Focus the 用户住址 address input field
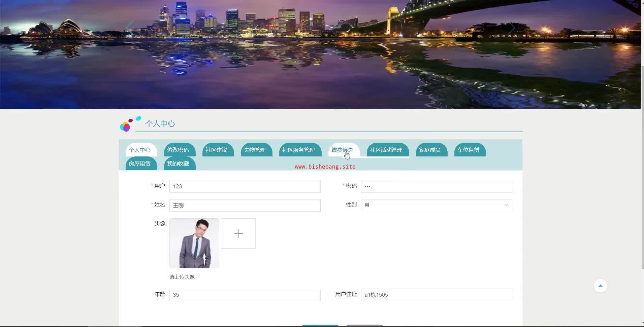644x327 pixels. (437, 295)
